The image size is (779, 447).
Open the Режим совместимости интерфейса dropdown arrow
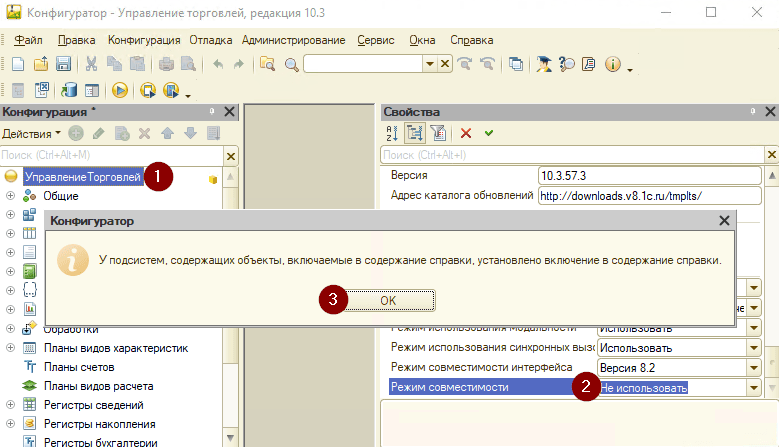point(754,368)
